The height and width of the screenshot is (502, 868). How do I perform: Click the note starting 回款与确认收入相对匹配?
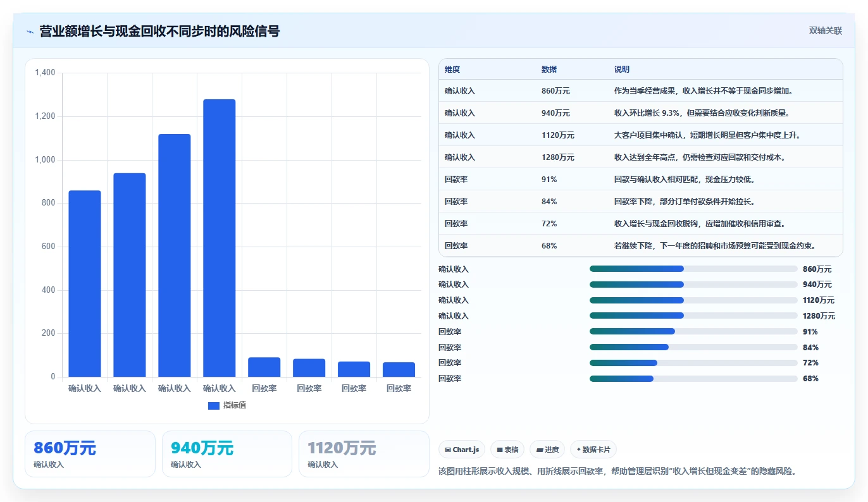click(x=685, y=180)
